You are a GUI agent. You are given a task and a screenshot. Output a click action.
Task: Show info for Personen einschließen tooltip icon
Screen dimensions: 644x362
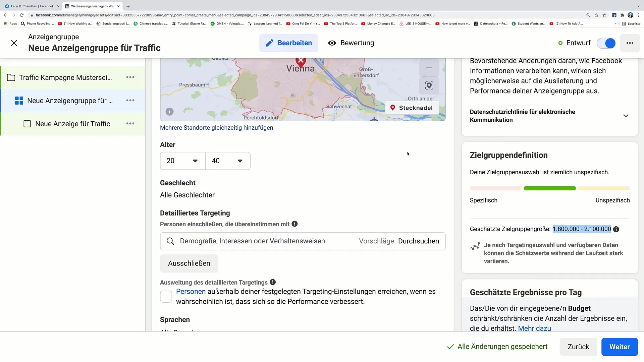(294, 224)
